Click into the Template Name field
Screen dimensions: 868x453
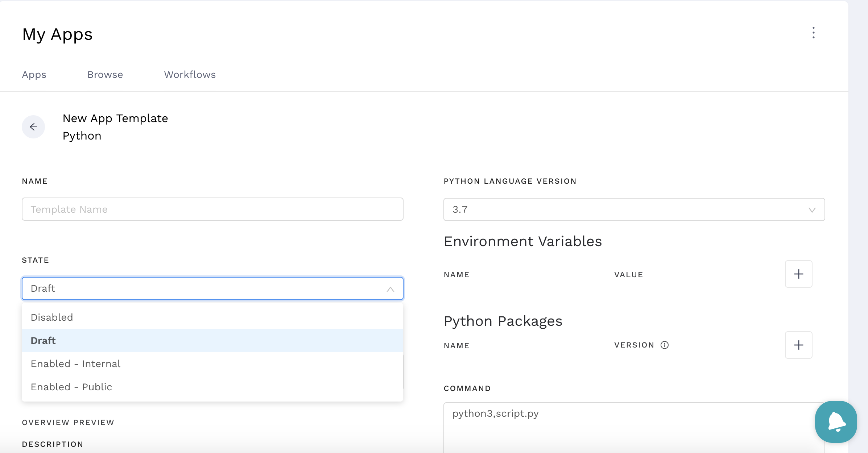point(212,209)
